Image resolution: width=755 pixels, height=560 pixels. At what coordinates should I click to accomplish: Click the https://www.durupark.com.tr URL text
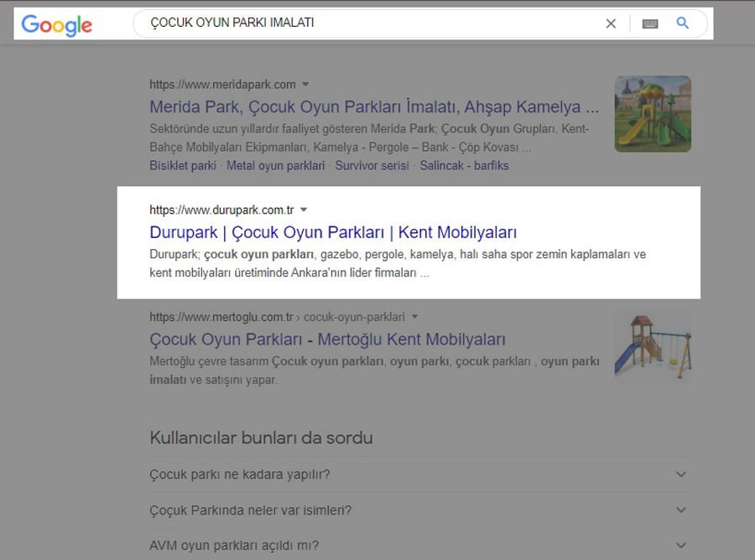tap(221, 210)
